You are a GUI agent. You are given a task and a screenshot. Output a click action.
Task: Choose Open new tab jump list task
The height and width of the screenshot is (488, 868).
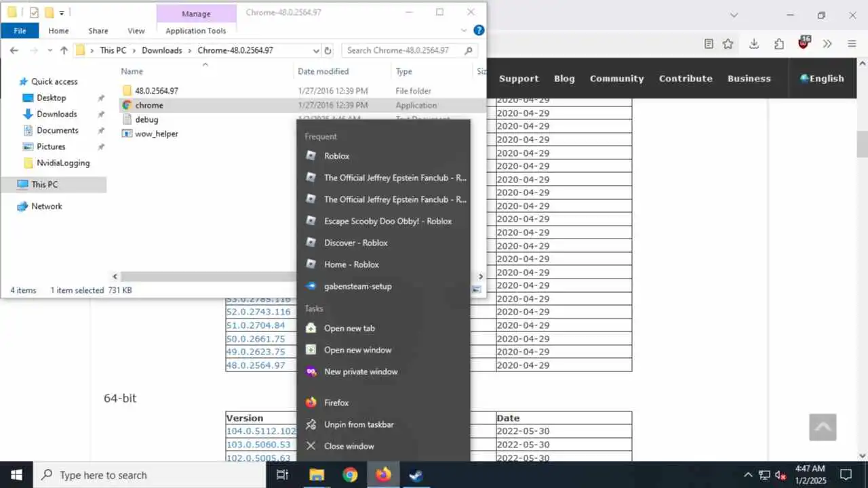point(383,328)
